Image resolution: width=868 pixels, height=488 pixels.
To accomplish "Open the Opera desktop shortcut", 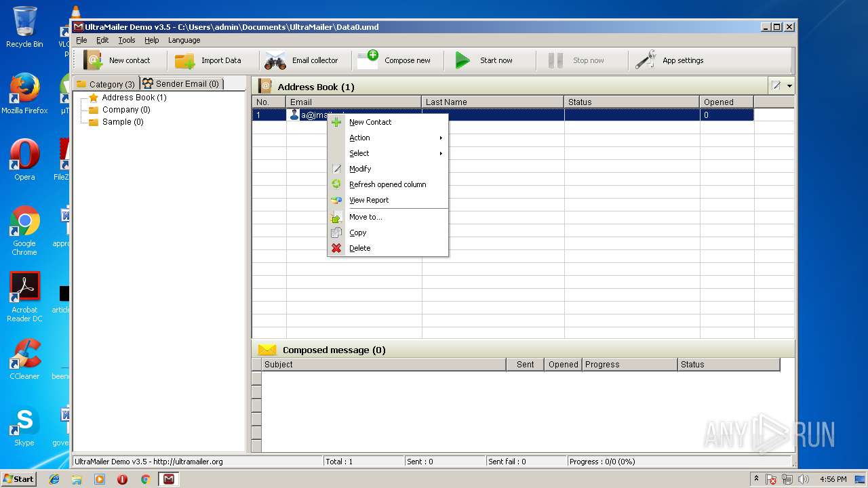I will click(x=24, y=160).
